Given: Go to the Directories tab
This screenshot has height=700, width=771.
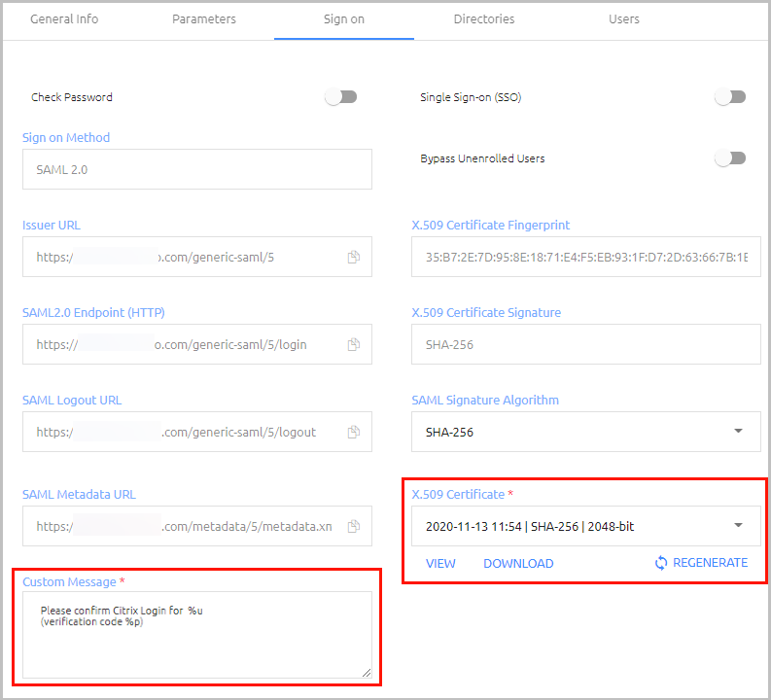Looking at the screenshot, I should pyautogui.click(x=484, y=19).
